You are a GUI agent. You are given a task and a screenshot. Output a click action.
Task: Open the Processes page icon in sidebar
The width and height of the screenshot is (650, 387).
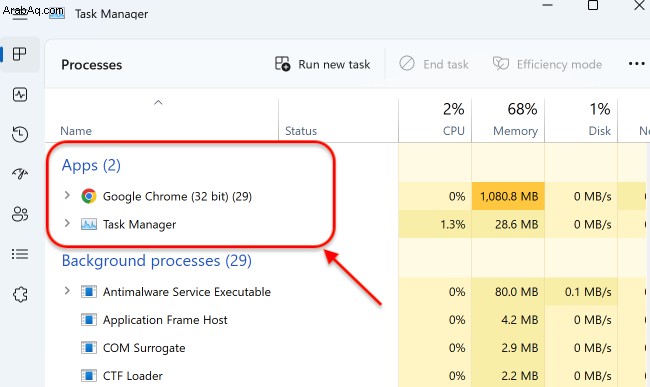pos(19,54)
